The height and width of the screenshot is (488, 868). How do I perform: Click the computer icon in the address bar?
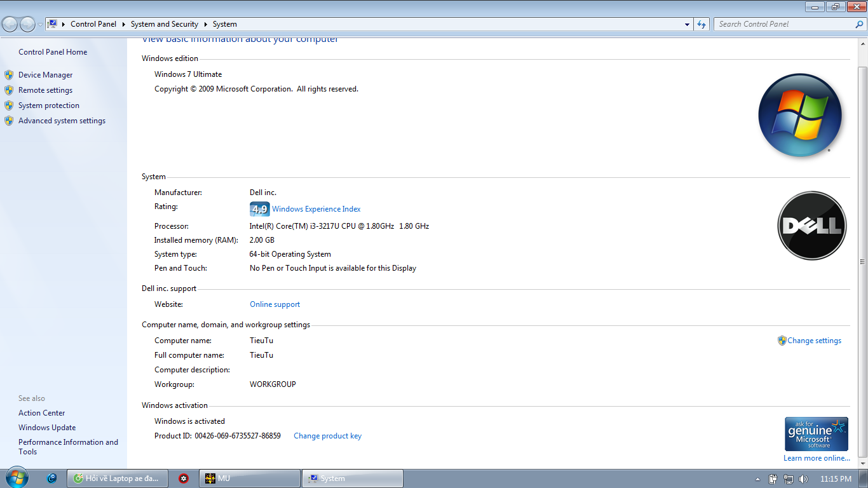53,24
